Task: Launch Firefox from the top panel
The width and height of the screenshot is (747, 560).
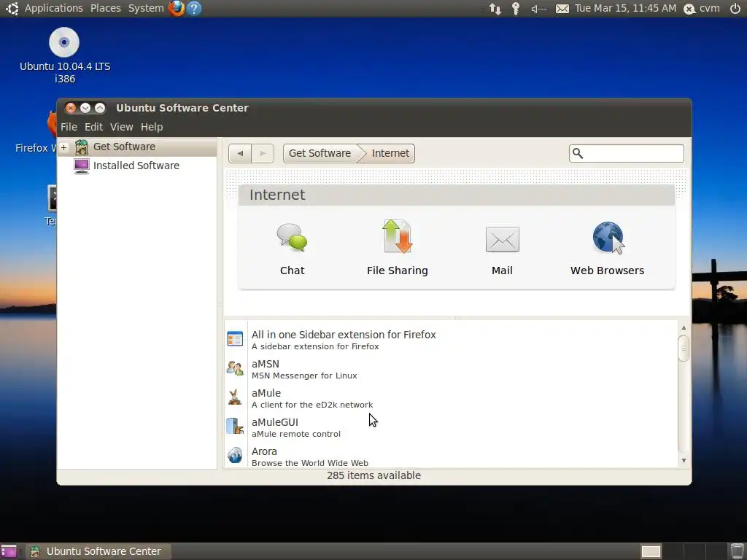Action: [177, 8]
